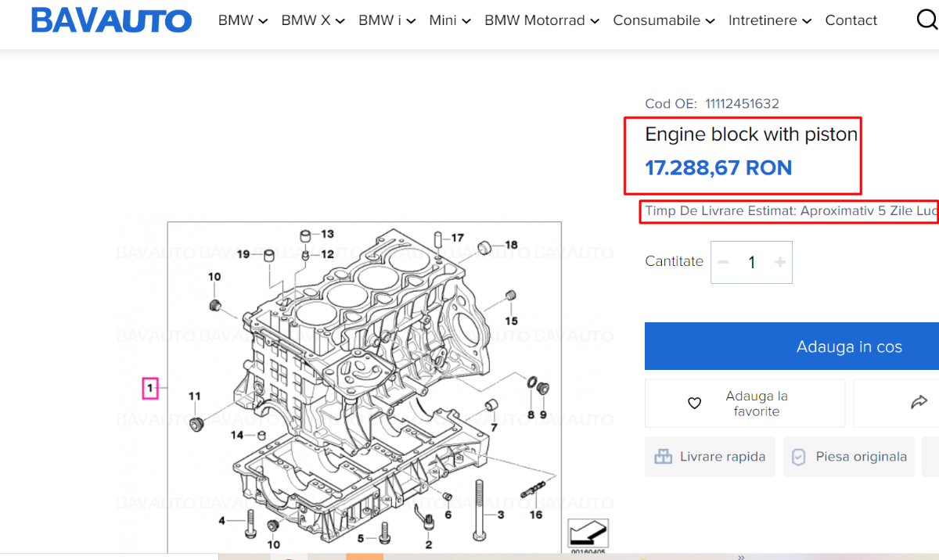Screen dimensions: 939x560
Task: Click the Livrare rapida box icon
Action: [x=664, y=457]
